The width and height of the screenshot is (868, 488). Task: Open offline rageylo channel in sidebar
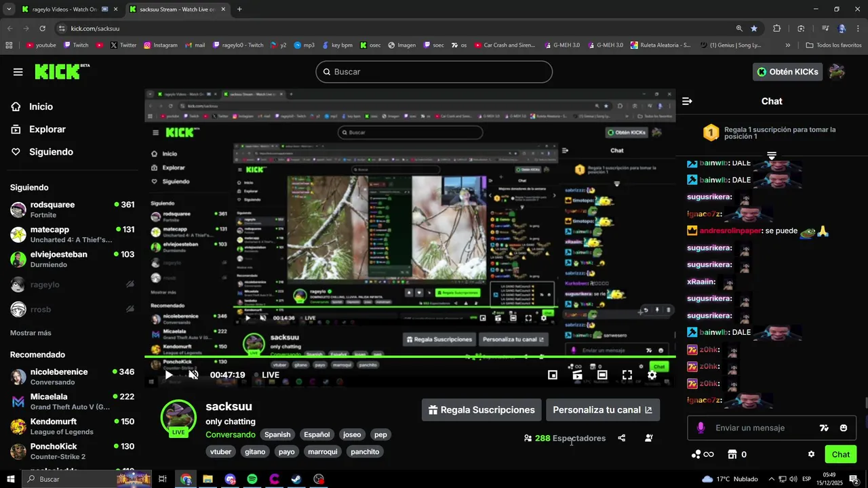click(x=72, y=285)
